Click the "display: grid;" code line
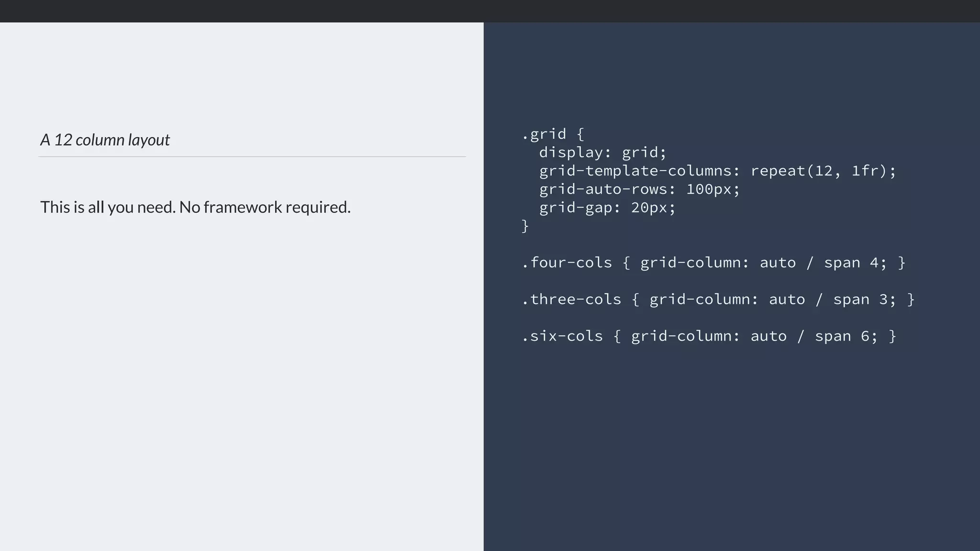The width and height of the screenshot is (980, 551). click(602, 153)
